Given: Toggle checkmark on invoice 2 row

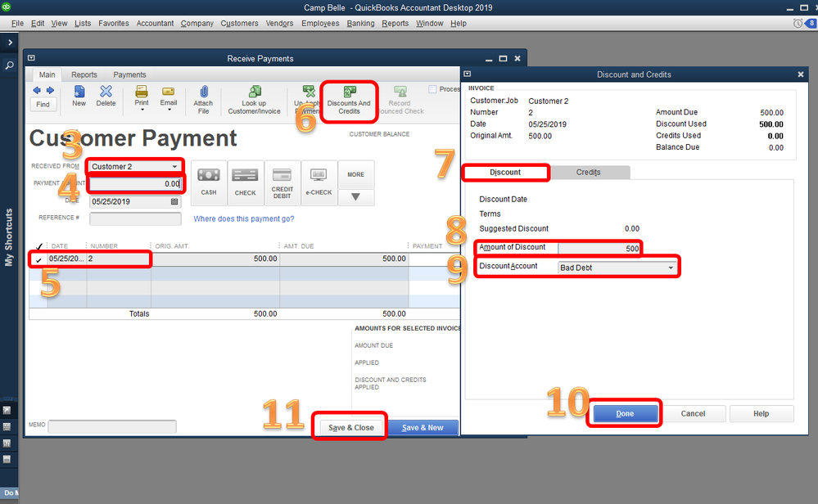Looking at the screenshot, I should [38, 259].
